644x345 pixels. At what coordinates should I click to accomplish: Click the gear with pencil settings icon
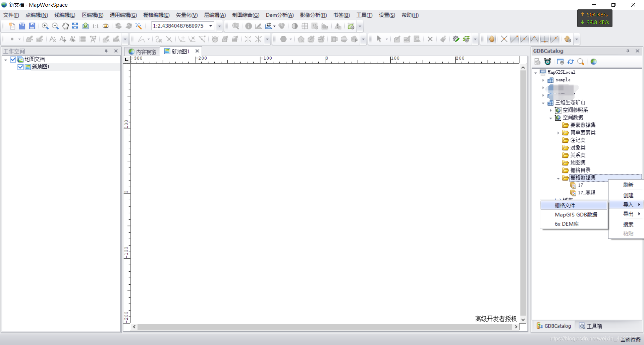[456, 39]
